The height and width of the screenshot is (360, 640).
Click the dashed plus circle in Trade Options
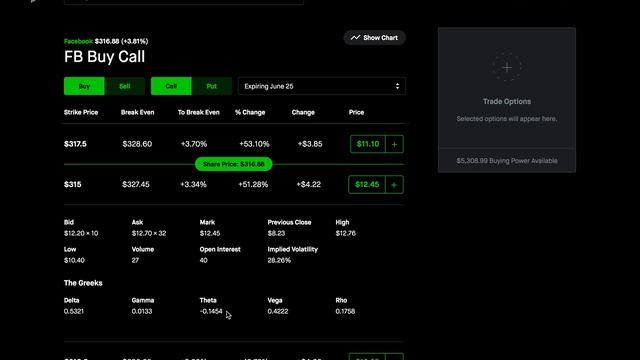507,67
